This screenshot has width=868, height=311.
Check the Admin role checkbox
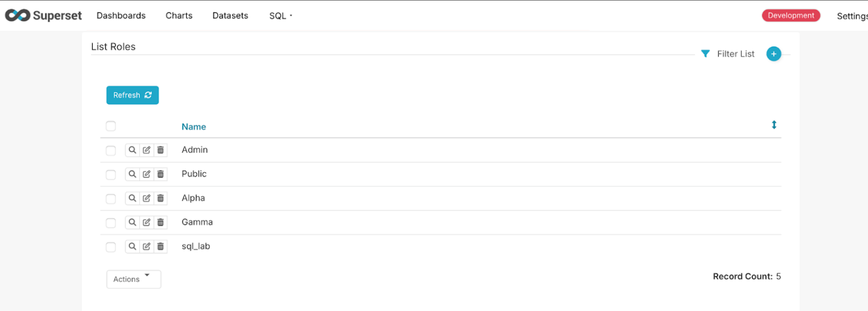111,151
